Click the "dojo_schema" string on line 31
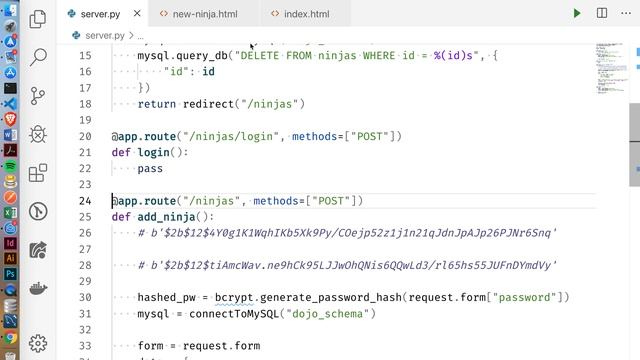Image resolution: width=640 pixels, height=360 pixels. click(327, 314)
